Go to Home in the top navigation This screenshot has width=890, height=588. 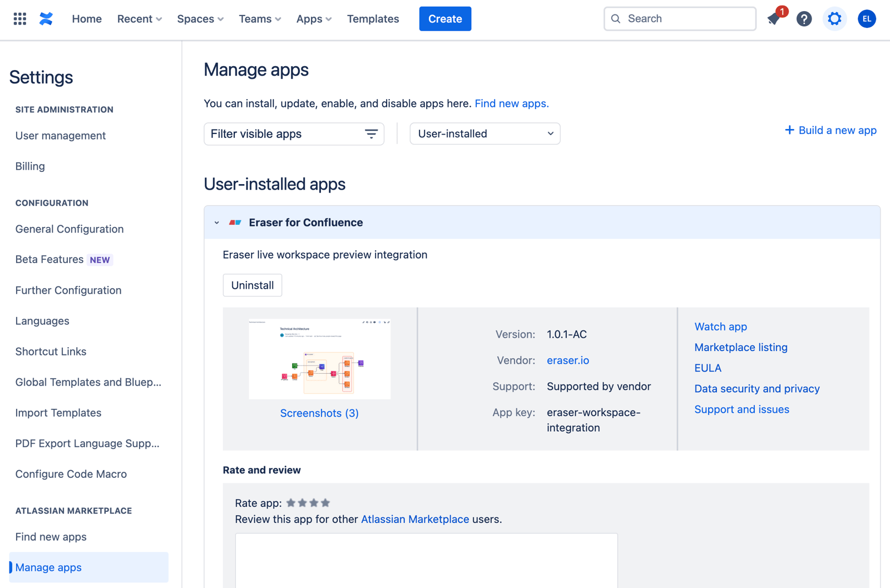click(87, 19)
